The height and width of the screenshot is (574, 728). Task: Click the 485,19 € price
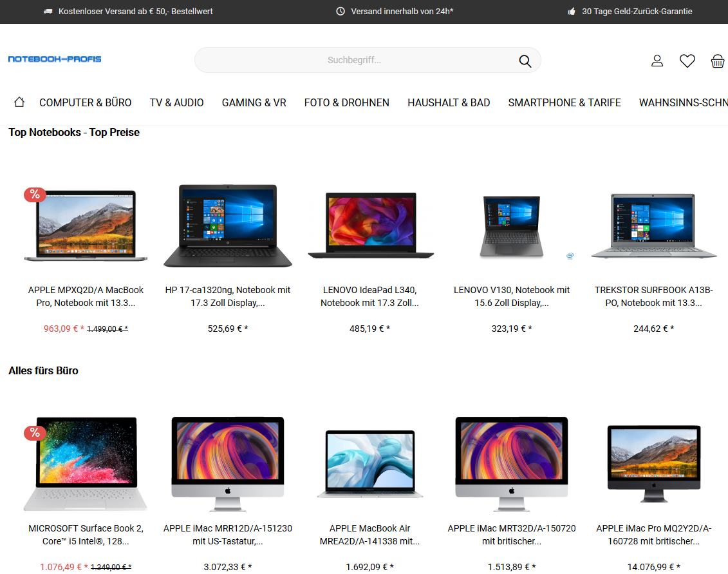pyautogui.click(x=370, y=329)
